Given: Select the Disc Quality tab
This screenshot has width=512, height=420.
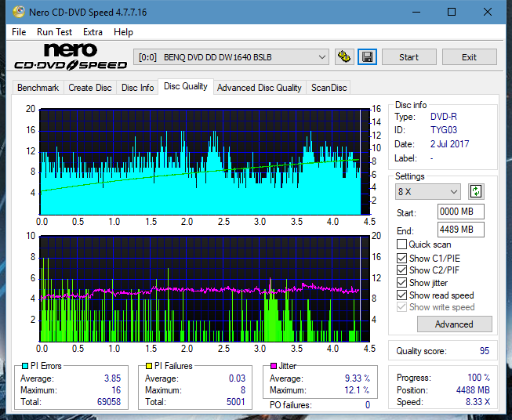Looking at the screenshot, I should click(186, 86).
